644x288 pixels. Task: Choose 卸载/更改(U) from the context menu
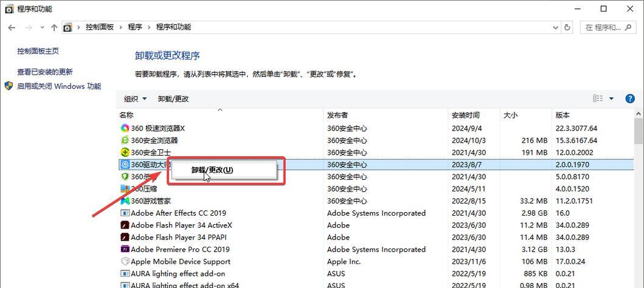click(x=223, y=170)
